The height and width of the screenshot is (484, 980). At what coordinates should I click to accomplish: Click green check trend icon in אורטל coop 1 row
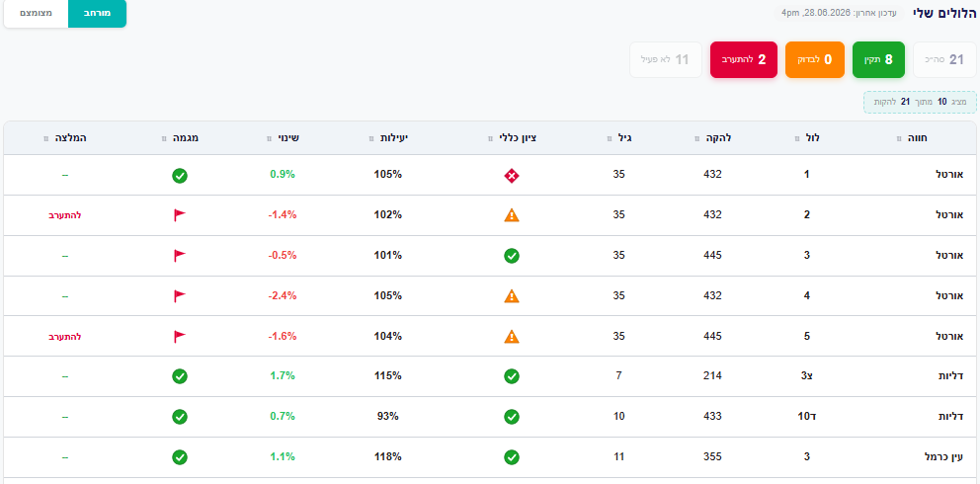pyautogui.click(x=180, y=176)
